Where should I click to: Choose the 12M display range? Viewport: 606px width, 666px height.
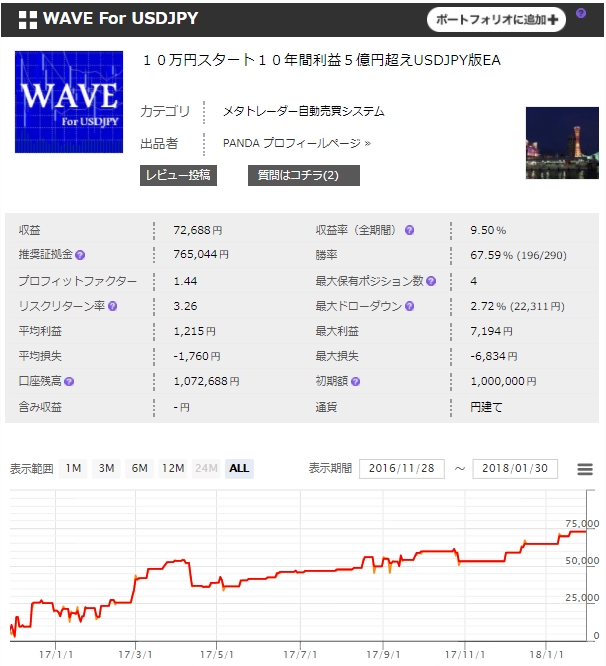[173, 468]
